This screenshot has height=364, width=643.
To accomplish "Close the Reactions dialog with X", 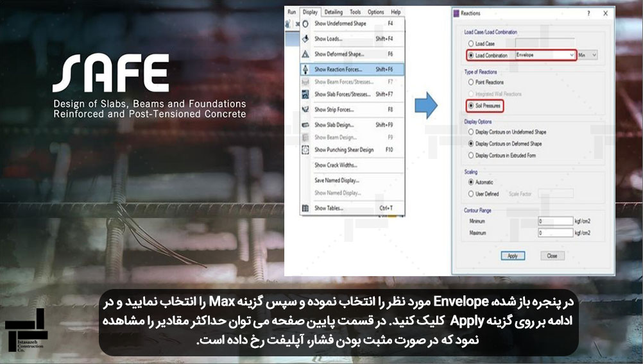I will 606,13.
